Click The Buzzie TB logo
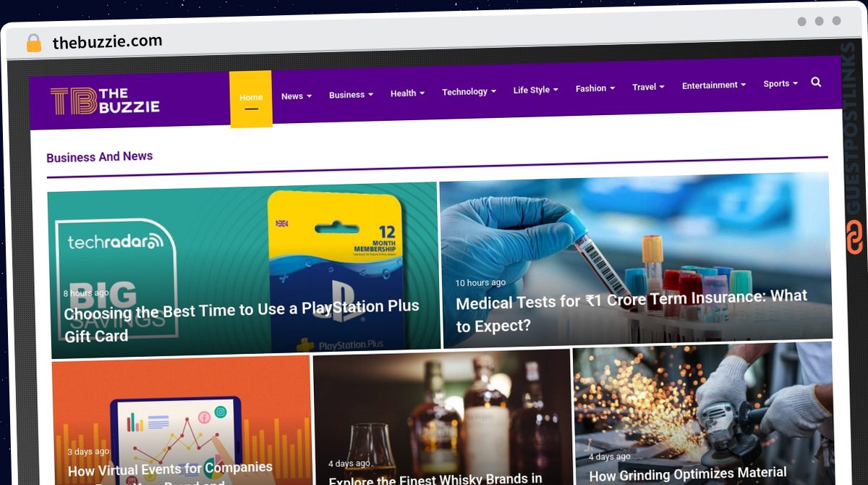This screenshot has height=485, width=868. click(x=105, y=101)
